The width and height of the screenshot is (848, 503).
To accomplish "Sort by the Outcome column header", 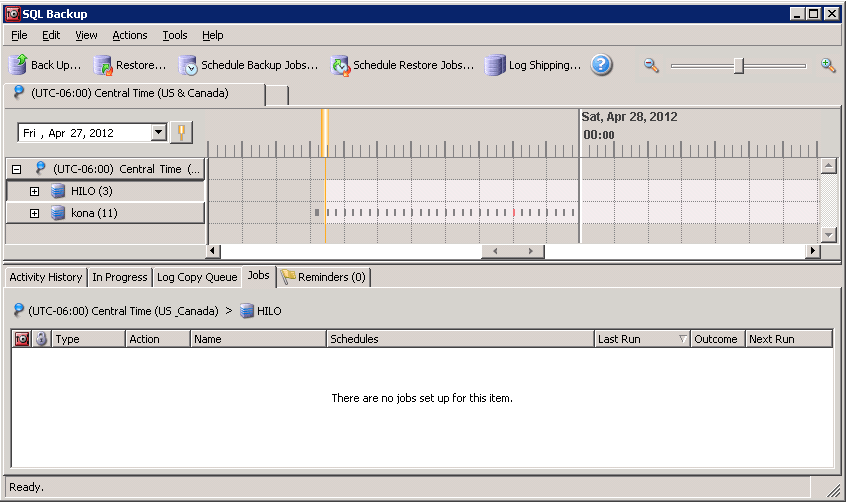I will 718,339.
